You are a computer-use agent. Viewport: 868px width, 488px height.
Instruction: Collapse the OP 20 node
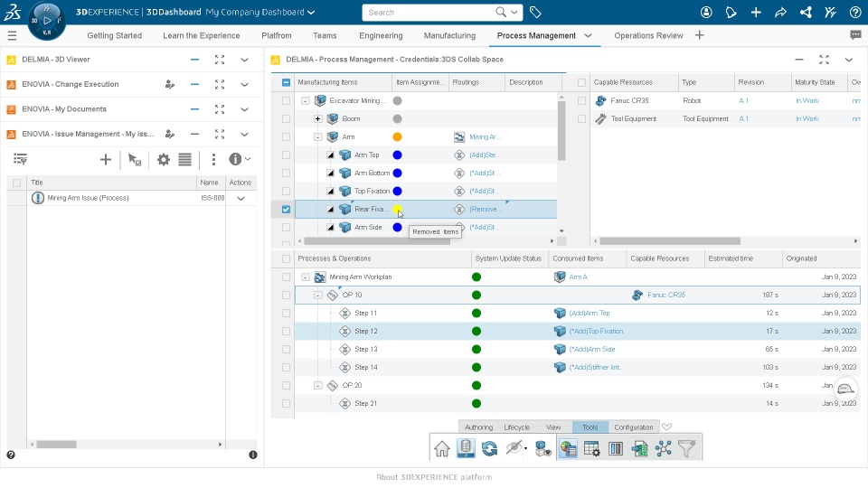[x=317, y=386]
